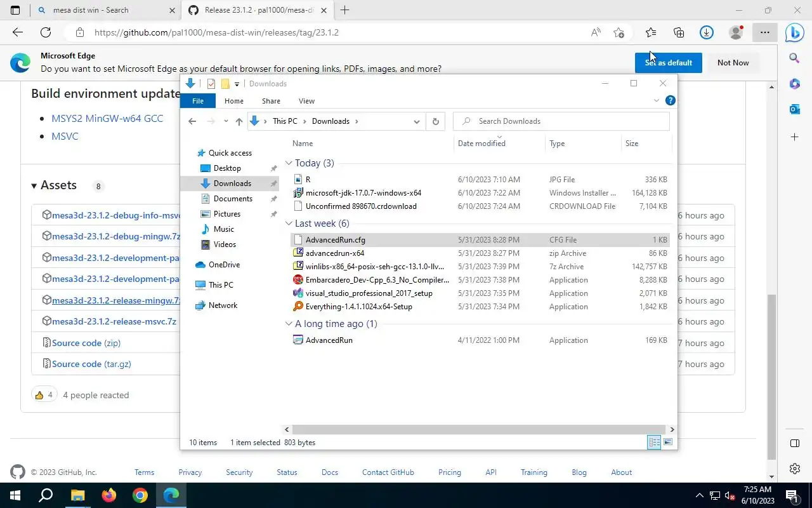Open GitHub Privacy footer link

[x=190, y=472]
